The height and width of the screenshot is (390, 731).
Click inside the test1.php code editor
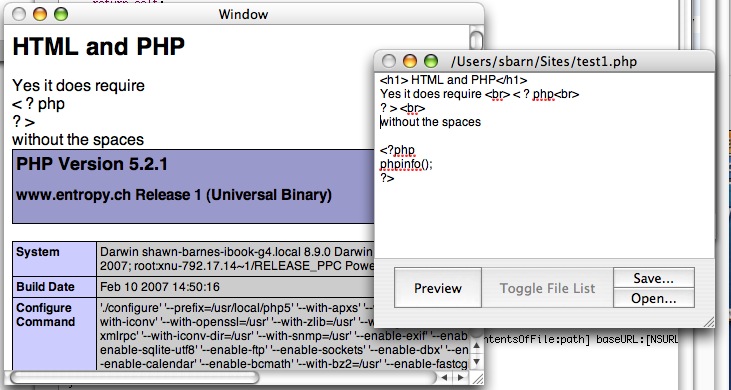point(544,165)
